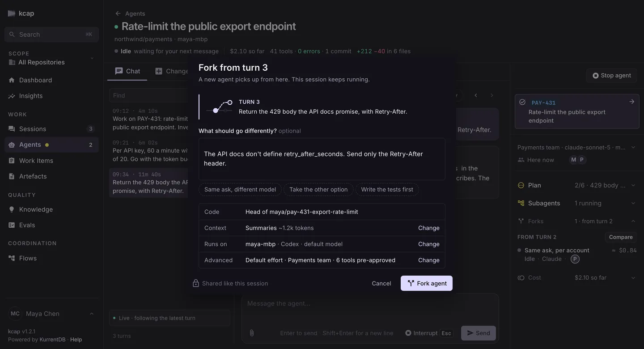Click the Fork agent button
Image resolution: width=644 pixels, height=349 pixels.
click(x=427, y=283)
